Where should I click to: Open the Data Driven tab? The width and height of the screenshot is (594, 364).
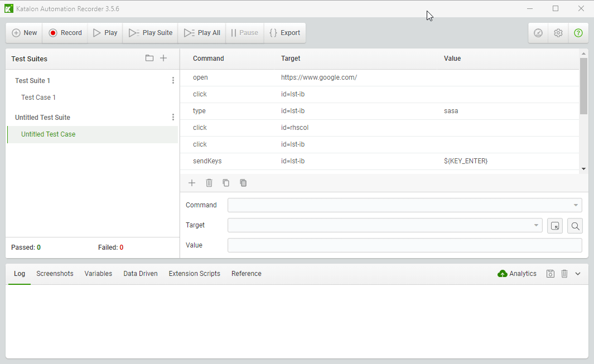[x=141, y=274]
